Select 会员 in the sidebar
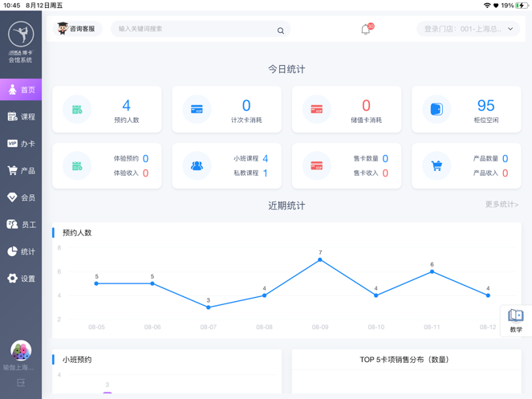This screenshot has width=532, height=399. point(21,197)
